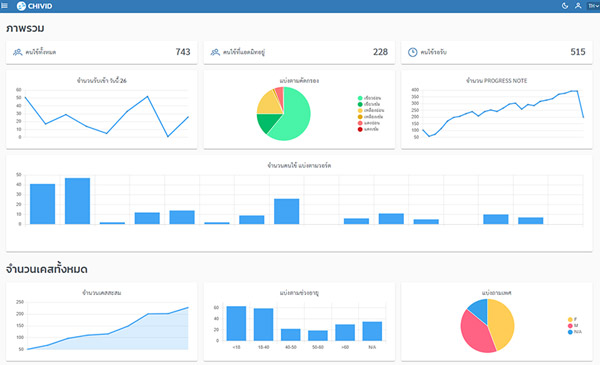
Task: Click the จำนวนเคสทั้งหมด heading
Action: tap(47, 269)
